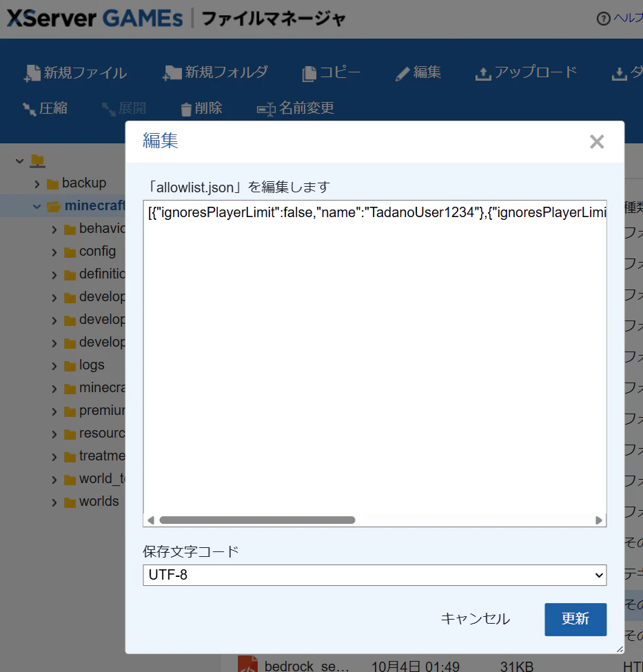Viewport: 643px width, 672px height.
Task: Select the root folder icon in tree
Action: tap(38, 161)
